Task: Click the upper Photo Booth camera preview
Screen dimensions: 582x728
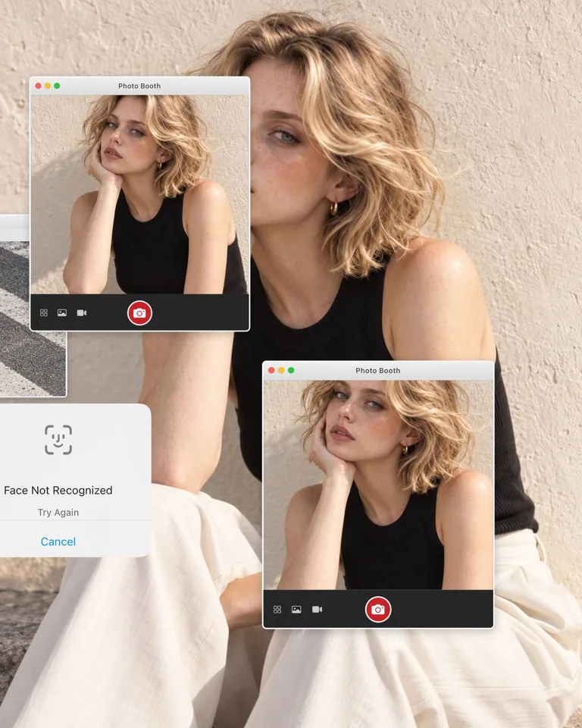Action: 139,195
